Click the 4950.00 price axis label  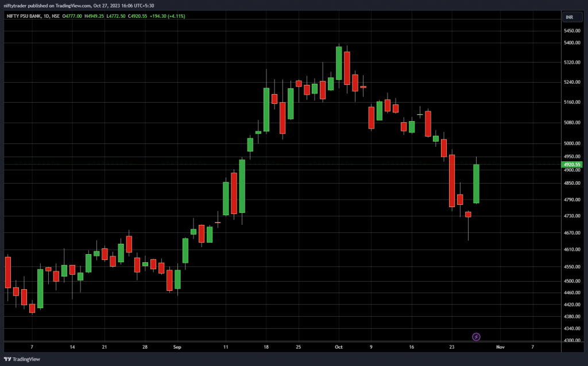(572, 157)
